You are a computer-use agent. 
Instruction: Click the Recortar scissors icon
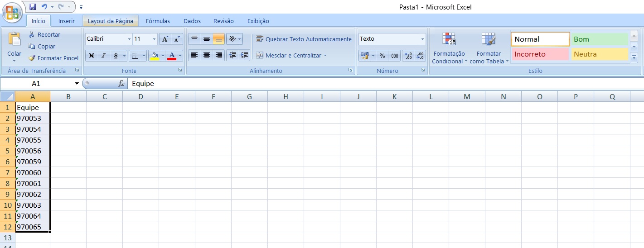click(32, 35)
